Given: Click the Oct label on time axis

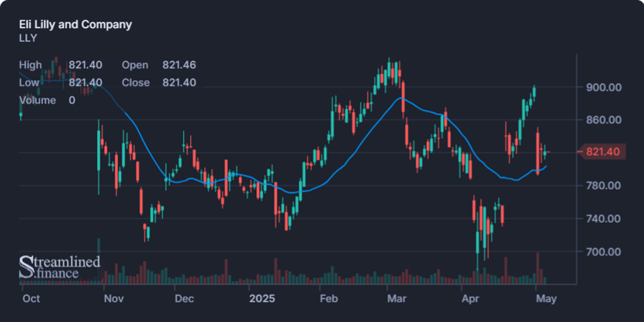Looking at the screenshot, I should coord(32,298).
